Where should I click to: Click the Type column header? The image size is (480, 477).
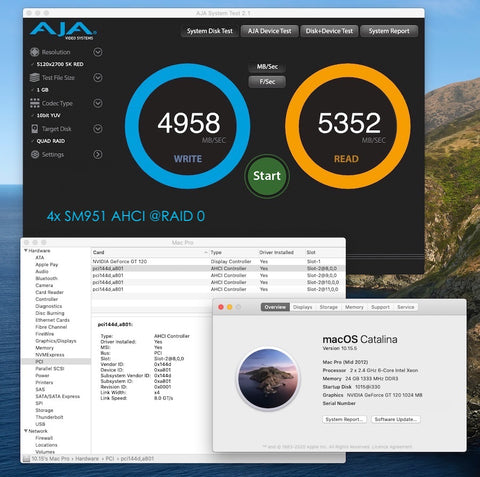point(233,252)
